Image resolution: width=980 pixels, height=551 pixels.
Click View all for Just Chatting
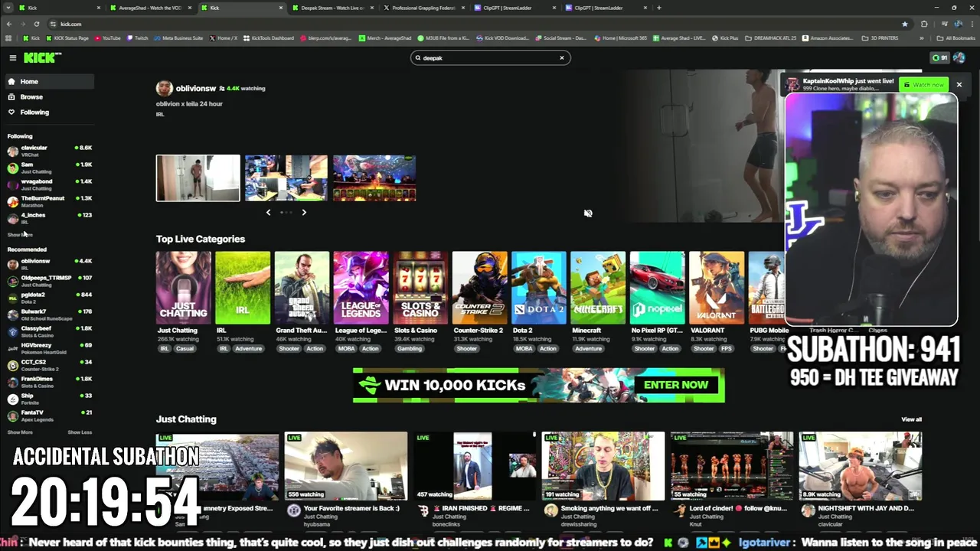[x=911, y=419]
